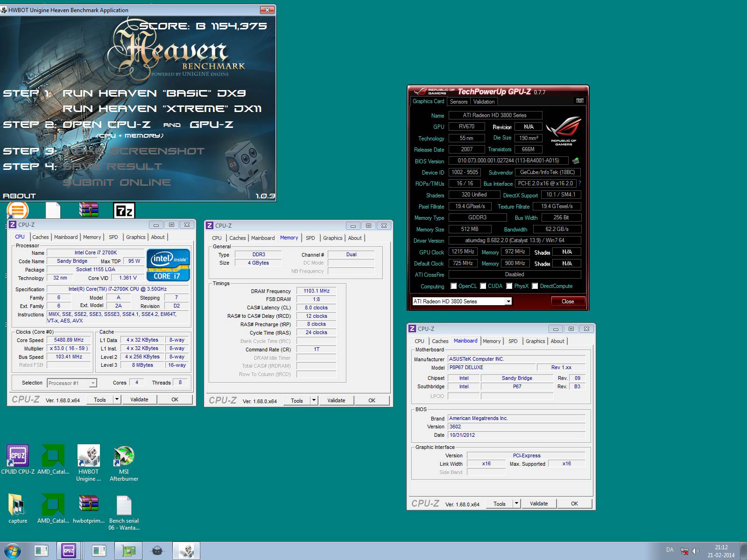Screen dimensions: 747x560
Task: Open Graphics tab in Mainboard window
Action: pos(535,341)
